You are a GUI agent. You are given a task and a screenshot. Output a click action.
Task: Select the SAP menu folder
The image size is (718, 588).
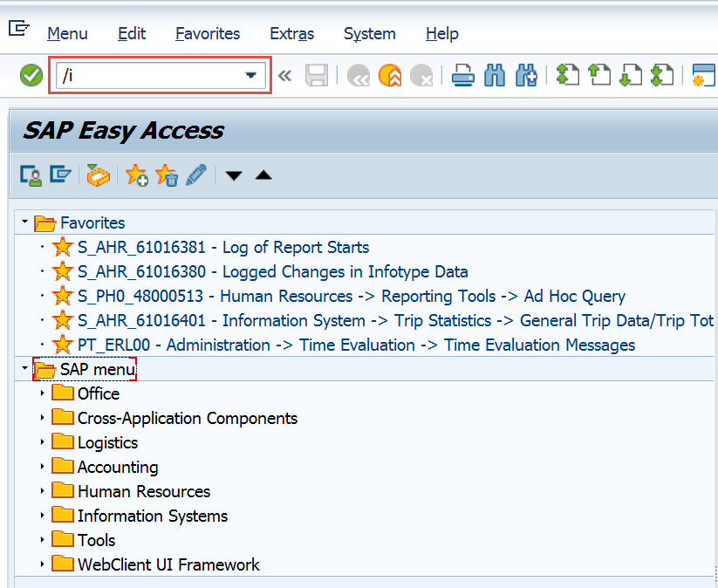(98, 369)
